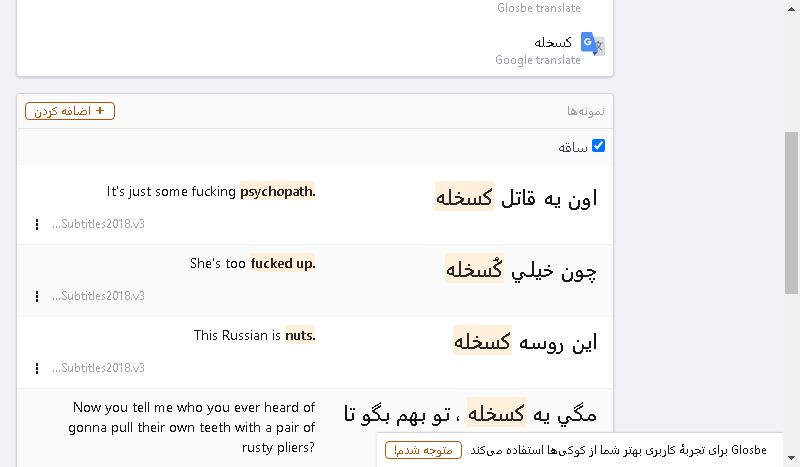Click scrollbar up arrow
This screenshot has width=800, height=467.
pos(791,9)
